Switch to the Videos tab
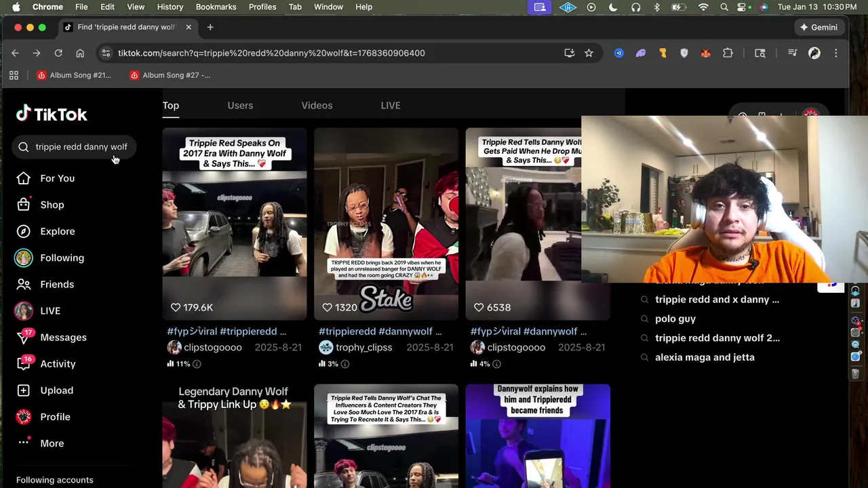This screenshot has width=868, height=488. click(317, 106)
